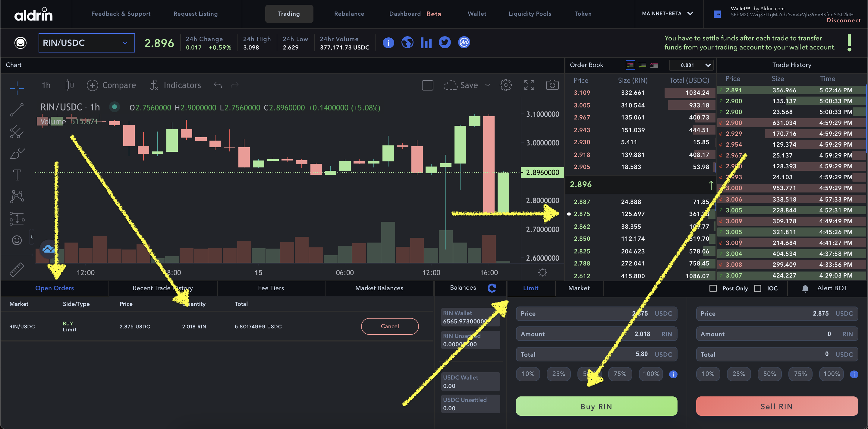The height and width of the screenshot is (429, 868).
Task: Take a chart snapshot with camera icon
Action: [552, 85]
